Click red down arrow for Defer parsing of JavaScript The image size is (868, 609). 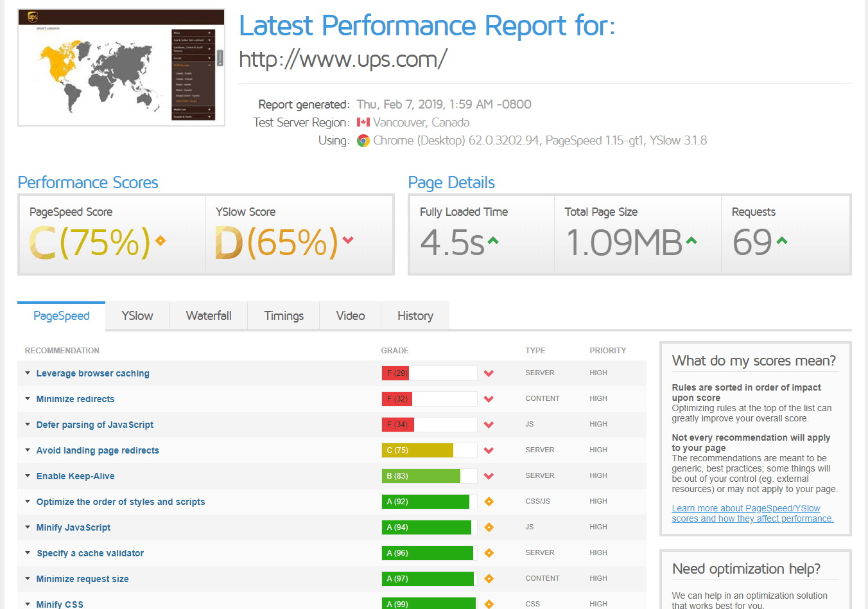(x=489, y=425)
